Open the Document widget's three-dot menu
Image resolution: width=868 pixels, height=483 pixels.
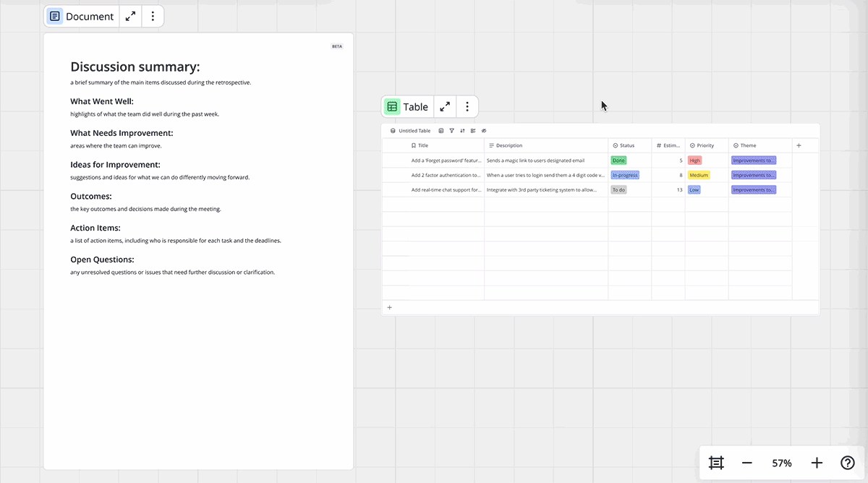153,16
